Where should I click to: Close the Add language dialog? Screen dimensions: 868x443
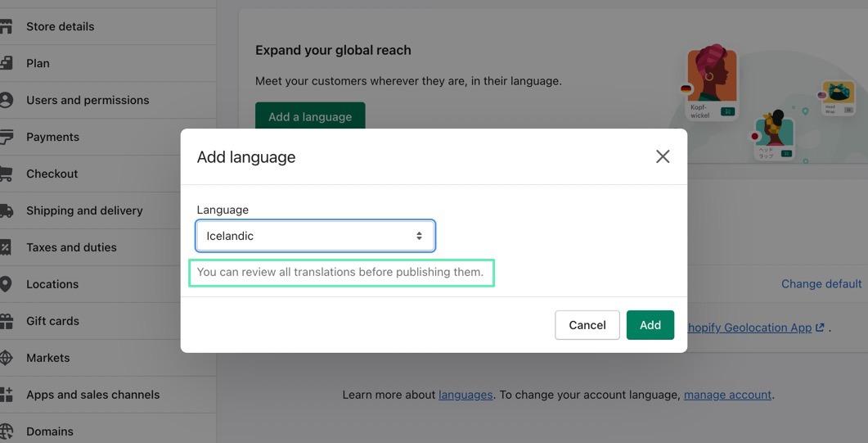663,156
